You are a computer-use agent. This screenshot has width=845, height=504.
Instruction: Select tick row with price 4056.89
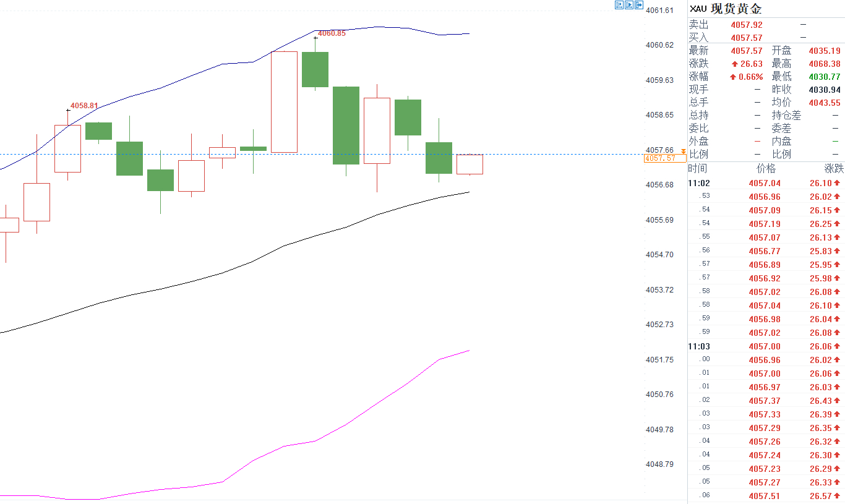[x=766, y=265]
